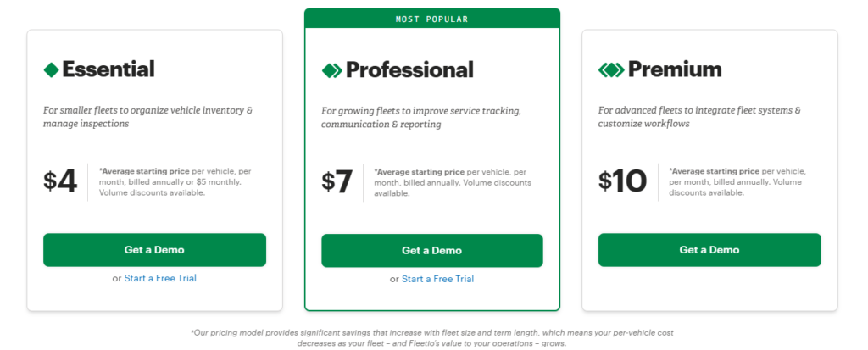Select the Essential plan heading
This screenshot has height=350, width=868.
pyautogui.click(x=108, y=69)
